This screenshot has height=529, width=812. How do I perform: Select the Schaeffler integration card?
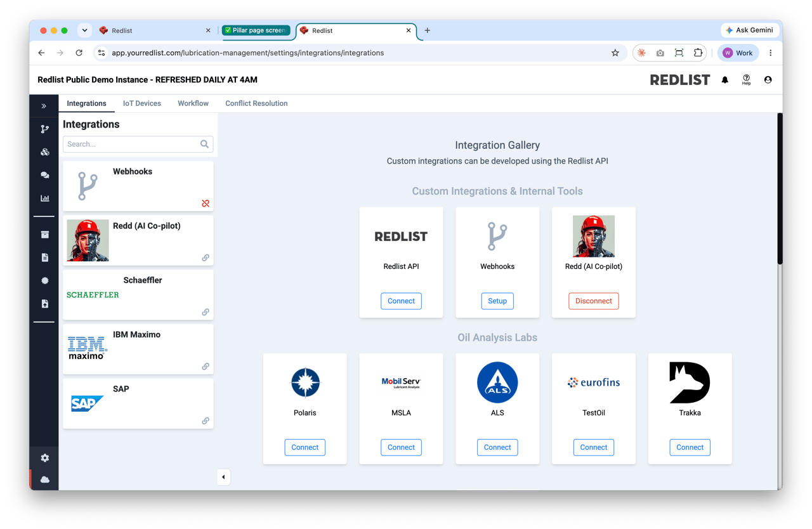pos(138,295)
